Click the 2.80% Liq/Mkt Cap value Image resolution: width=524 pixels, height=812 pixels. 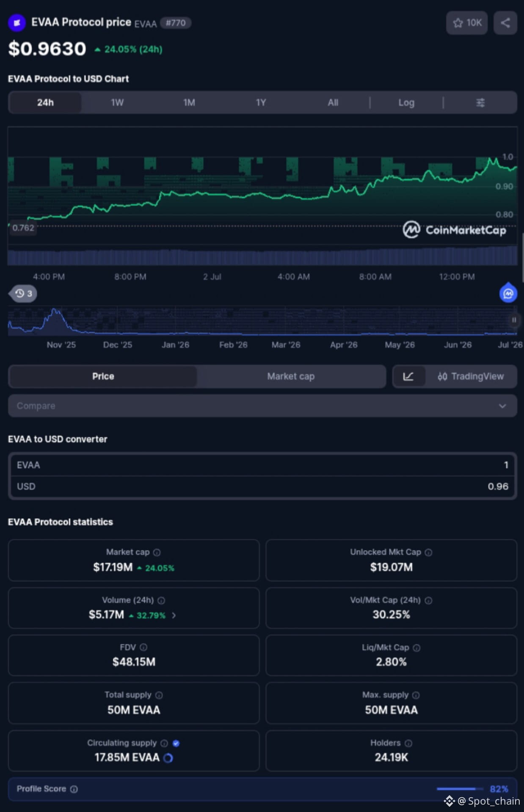(391, 662)
